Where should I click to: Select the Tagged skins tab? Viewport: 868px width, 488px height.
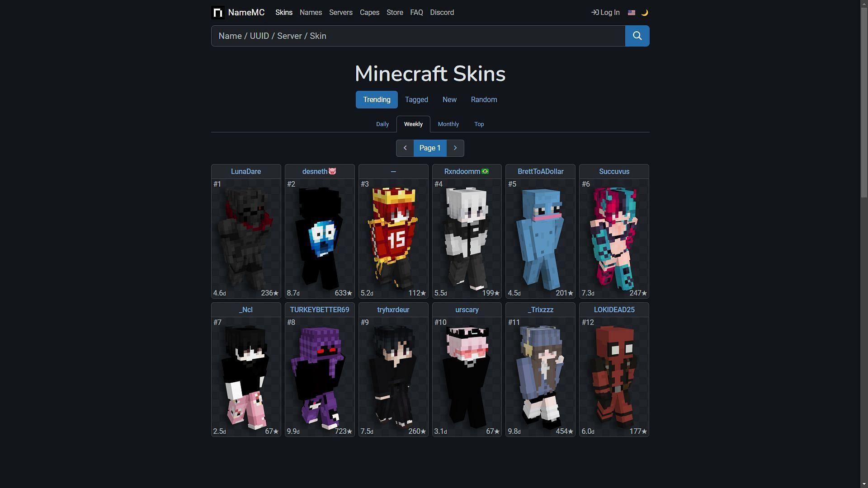tap(417, 99)
